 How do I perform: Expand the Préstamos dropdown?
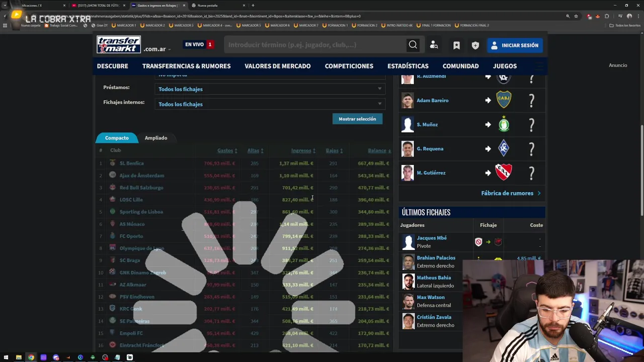pos(270,89)
